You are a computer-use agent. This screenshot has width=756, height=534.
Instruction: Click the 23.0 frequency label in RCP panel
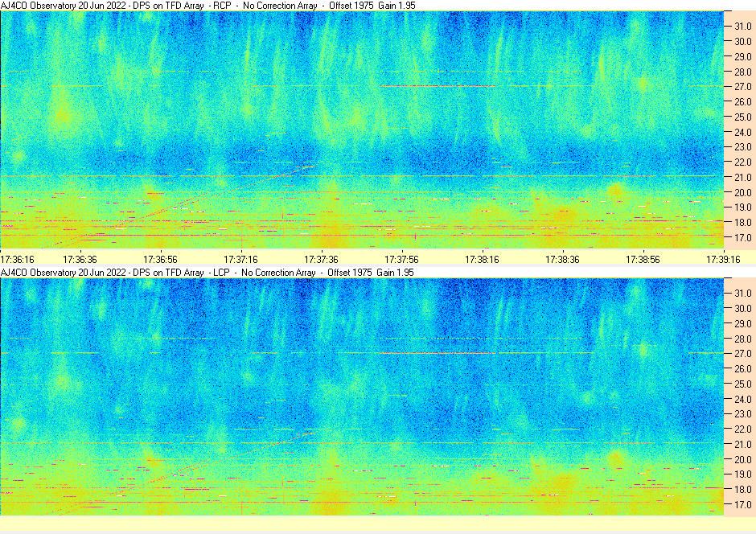point(743,147)
